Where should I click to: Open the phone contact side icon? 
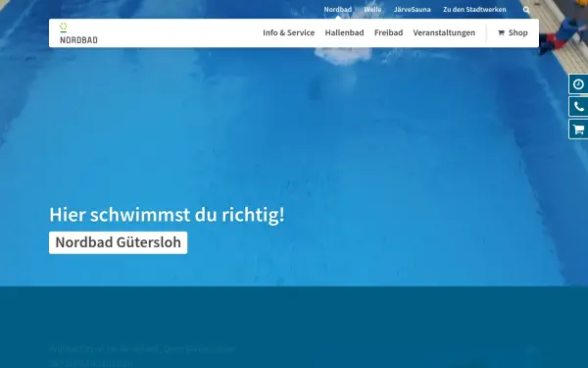(x=578, y=107)
